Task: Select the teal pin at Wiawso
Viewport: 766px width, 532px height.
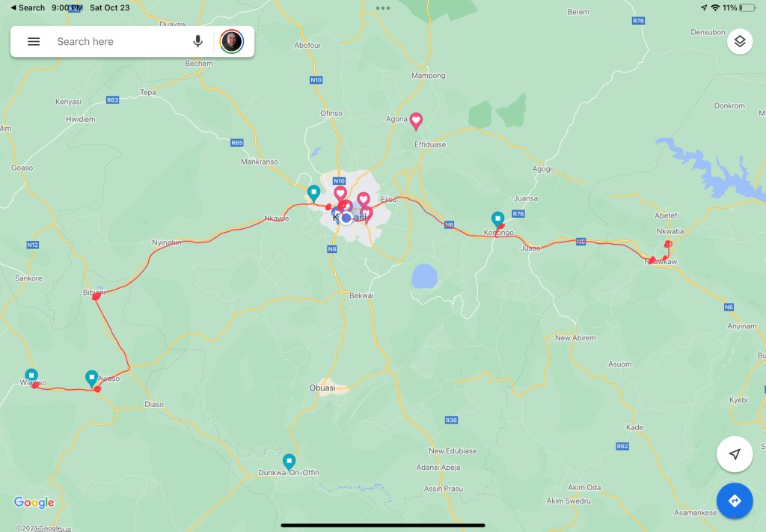Action: pyautogui.click(x=31, y=376)
